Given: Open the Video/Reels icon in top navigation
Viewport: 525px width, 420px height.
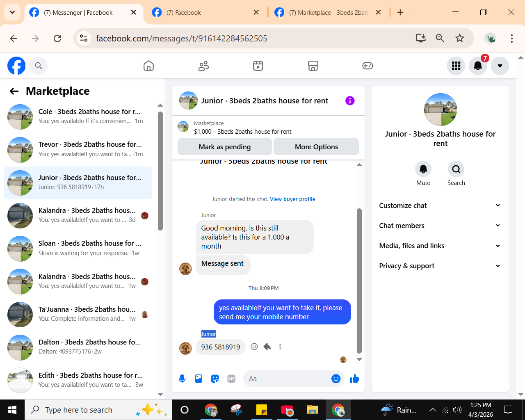Looking at the screenshot, I should pos(258,66).
